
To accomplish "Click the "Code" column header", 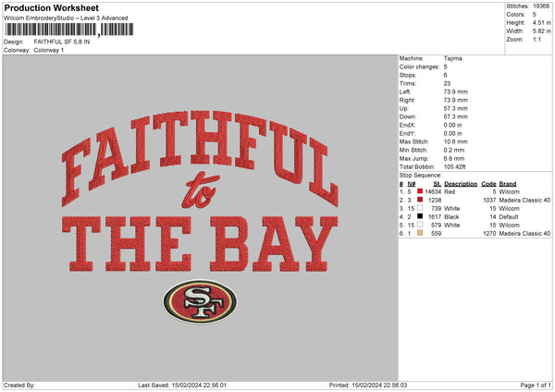I will 488,184.
